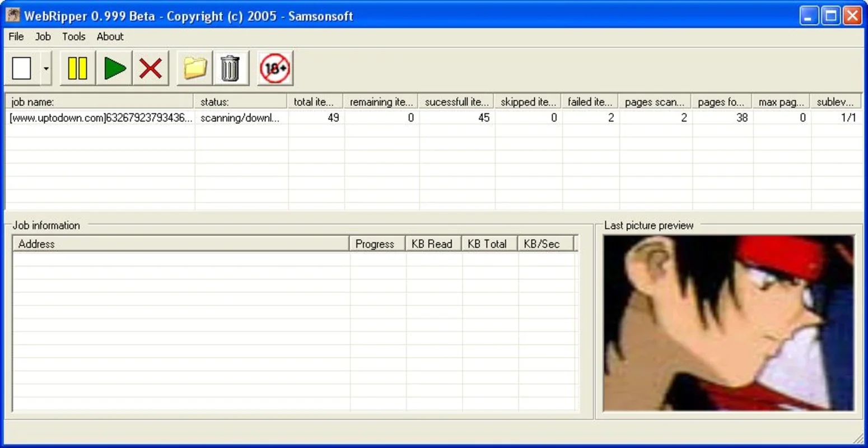868x448 pixels.
Task: Click the pages scanned column header
Action: pyautogui.click(x=655, y=101)
